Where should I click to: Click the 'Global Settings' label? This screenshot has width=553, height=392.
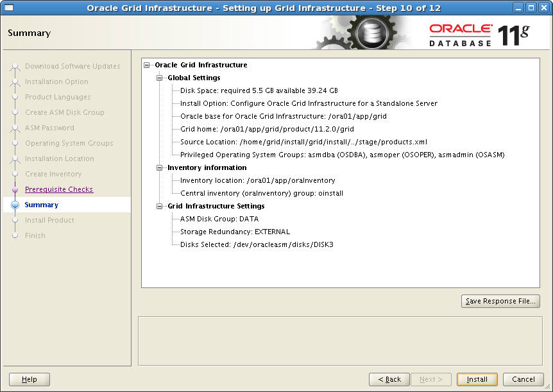[194, 78]
